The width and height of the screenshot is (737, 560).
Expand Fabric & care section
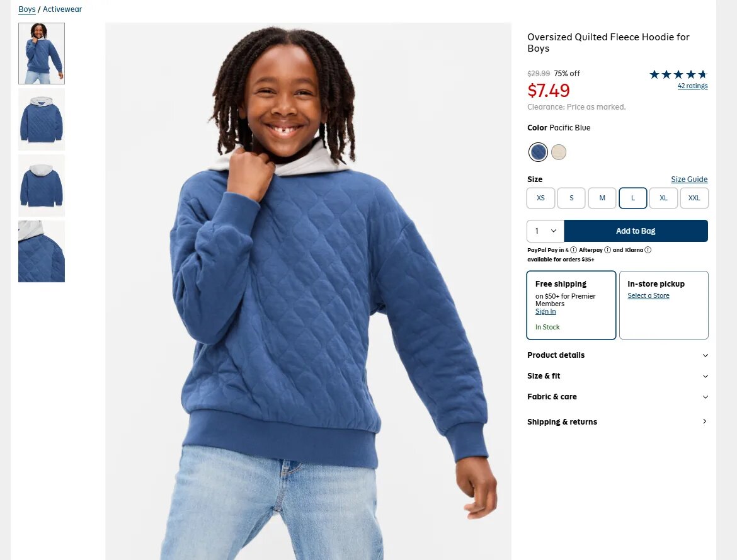coord(617,396)
